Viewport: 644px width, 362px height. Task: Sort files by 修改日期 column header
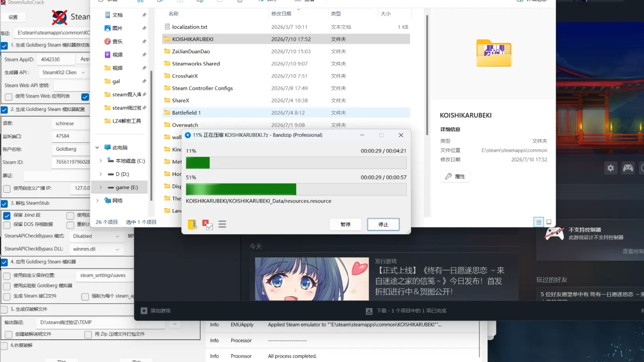281,14
